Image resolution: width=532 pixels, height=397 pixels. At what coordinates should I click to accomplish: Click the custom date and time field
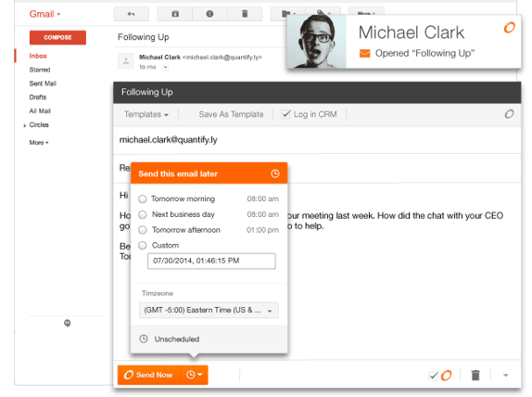click(211, 261)
